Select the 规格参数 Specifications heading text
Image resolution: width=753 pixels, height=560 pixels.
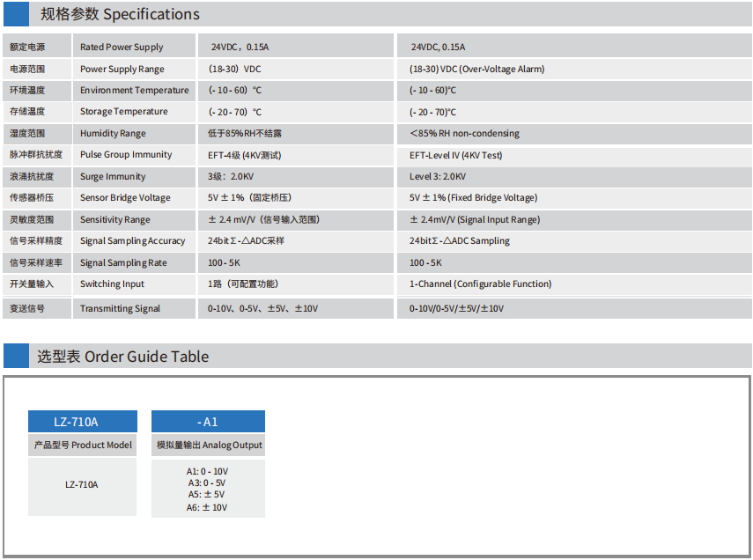point(120,14)
